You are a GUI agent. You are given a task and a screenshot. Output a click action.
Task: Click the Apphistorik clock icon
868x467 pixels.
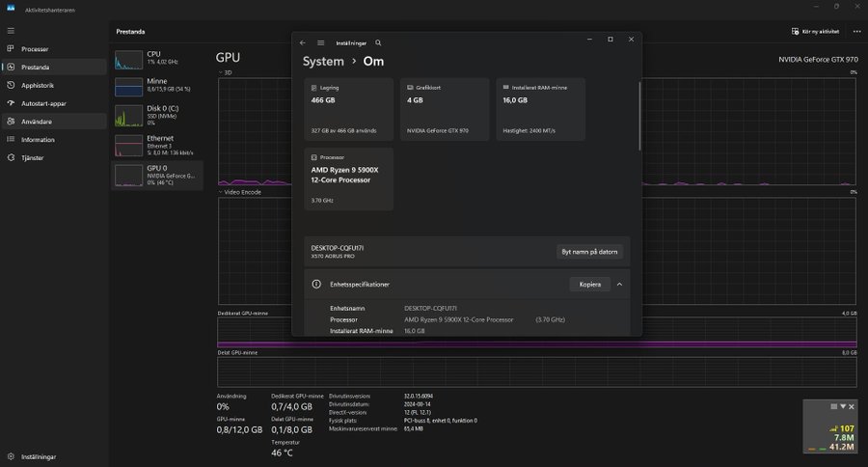11,85
